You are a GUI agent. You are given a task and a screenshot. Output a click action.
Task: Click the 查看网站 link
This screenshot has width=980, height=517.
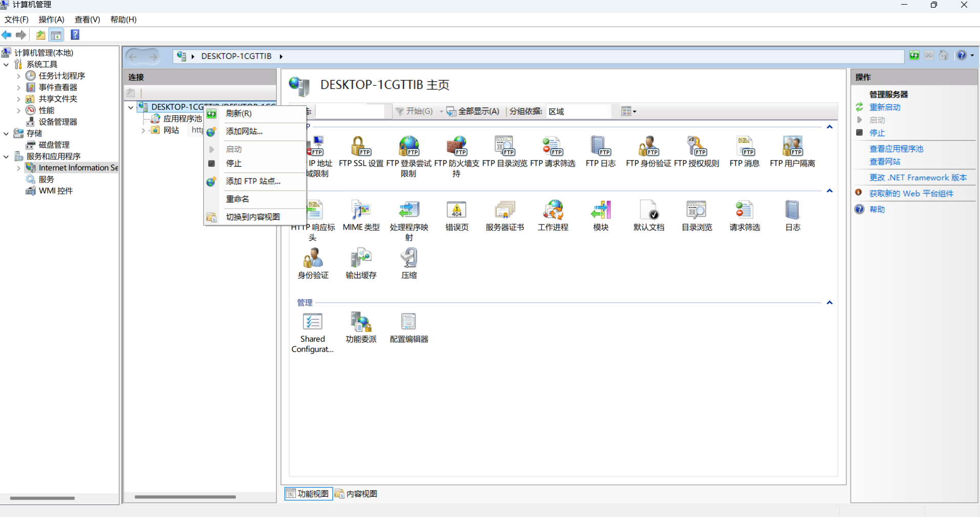[x=885, y=162]
